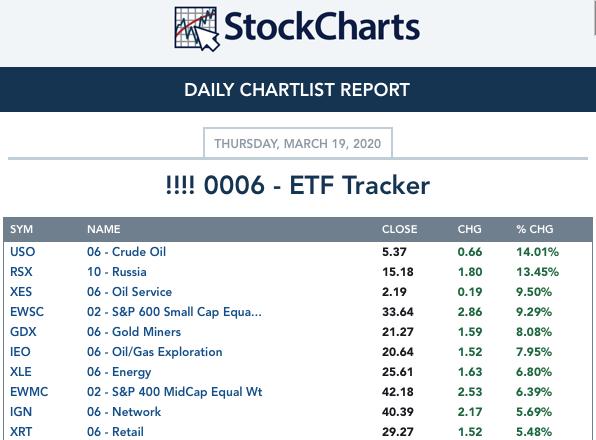Click the % CHG column header
Image resolution: width=596 pixels, height=440 pixels.
click(534, 229)
